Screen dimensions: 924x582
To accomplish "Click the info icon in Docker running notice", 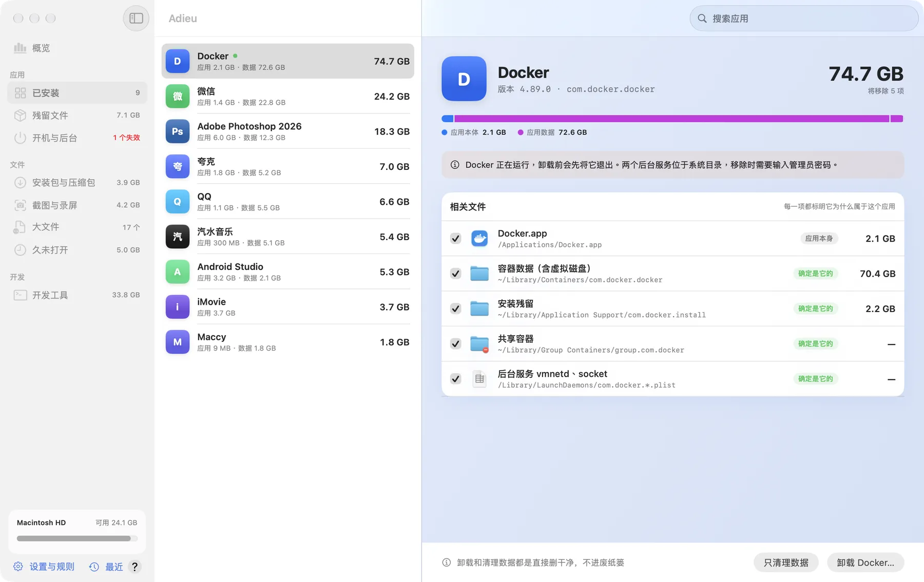I will click(455, 165).
